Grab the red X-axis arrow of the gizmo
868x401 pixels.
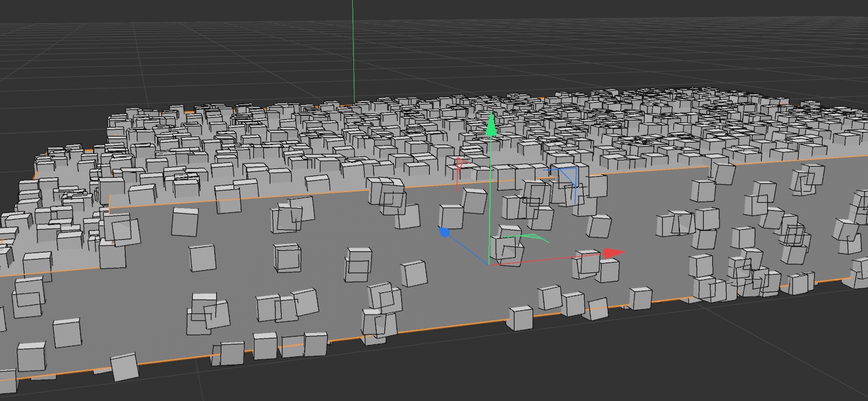click(612, 254)
